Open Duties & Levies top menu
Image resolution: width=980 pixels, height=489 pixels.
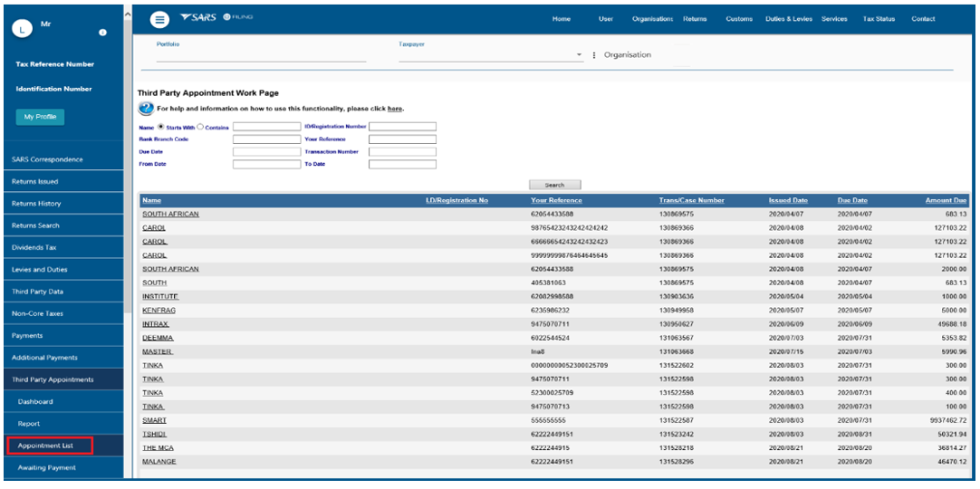tap(789, 19)
